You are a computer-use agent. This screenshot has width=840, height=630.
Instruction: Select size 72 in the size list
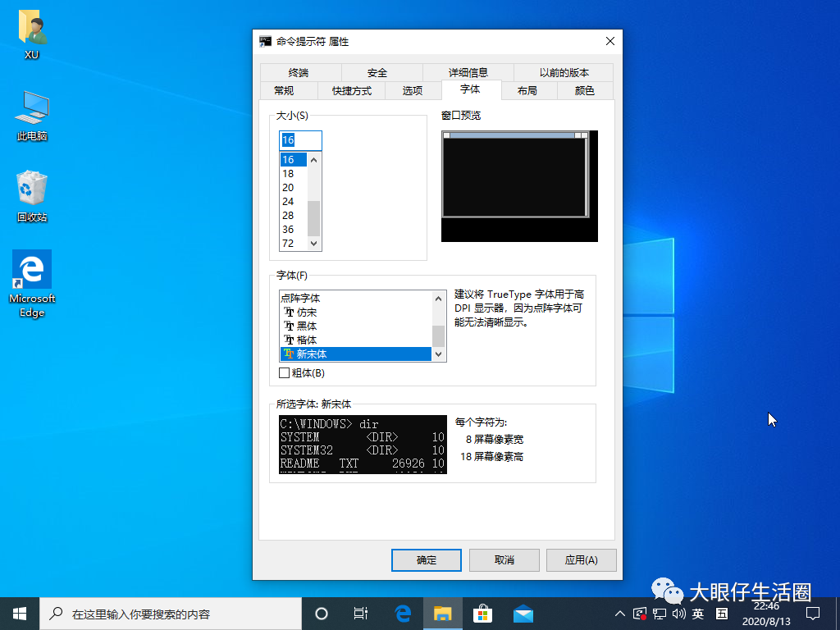[x=294, y=243]
